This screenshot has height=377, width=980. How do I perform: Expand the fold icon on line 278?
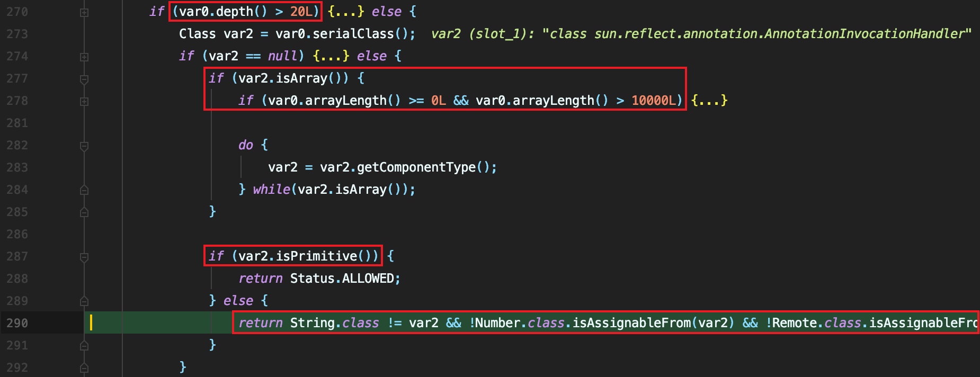pos(84,101)
